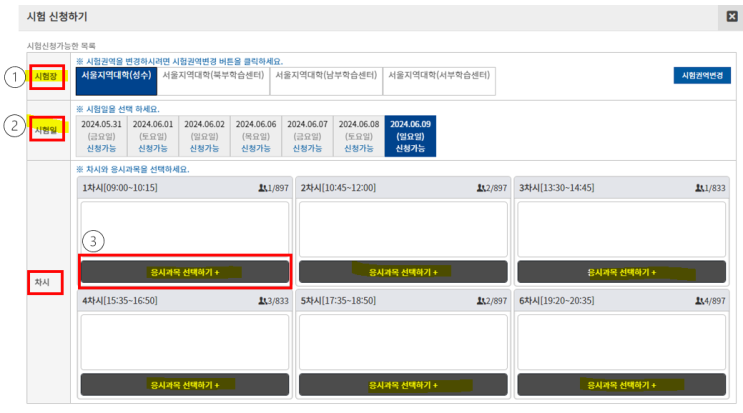The height and width of the screenshot is (413, 743).
Task: Select 서울지역대학(남부학습센터) test center
Action: (326, 81)
